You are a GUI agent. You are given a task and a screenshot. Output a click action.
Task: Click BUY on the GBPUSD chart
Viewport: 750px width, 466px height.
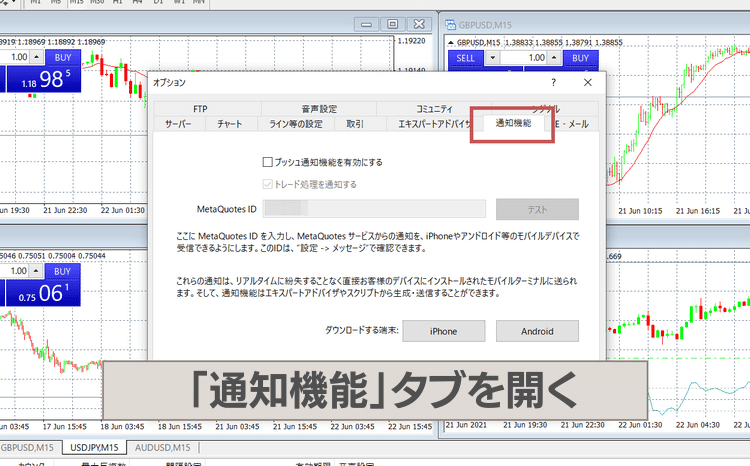(580, 58)
